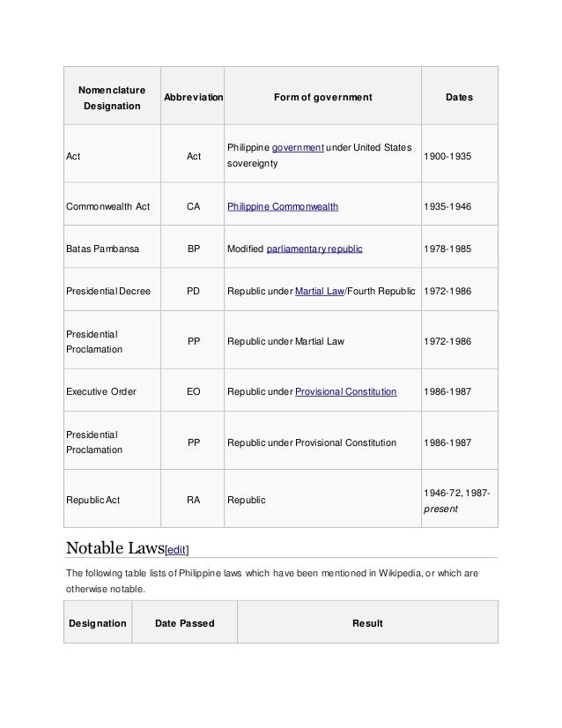Select the Form of government header

click(x=322, y=96)
